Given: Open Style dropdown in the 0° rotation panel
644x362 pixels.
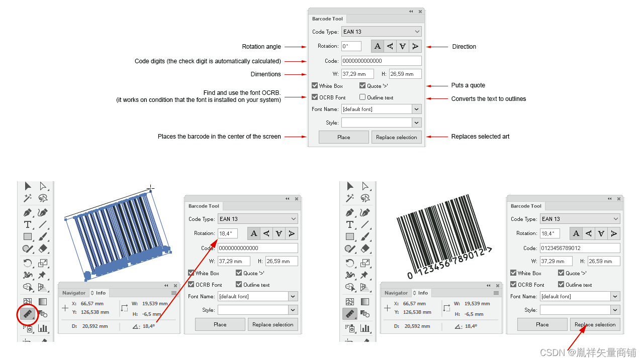Looking at the screenshot, I should [416, 123].
